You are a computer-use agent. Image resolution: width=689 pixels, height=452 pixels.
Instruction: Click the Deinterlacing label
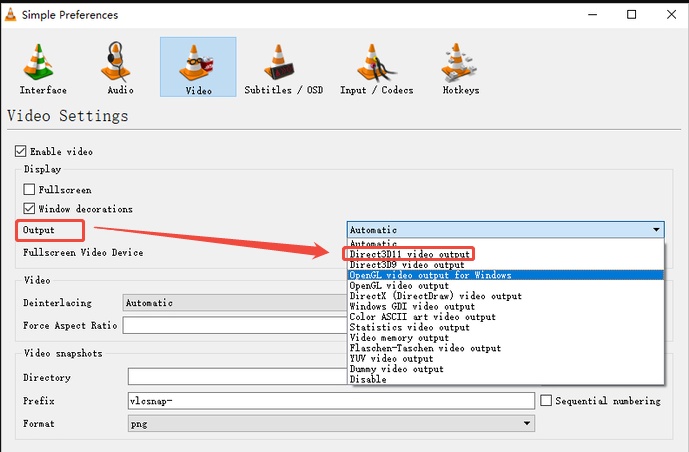(58, 303)
